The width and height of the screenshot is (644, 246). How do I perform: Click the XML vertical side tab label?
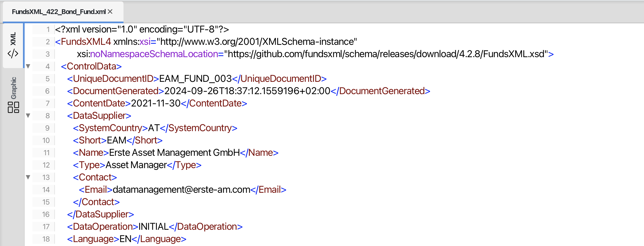(13, 39)
